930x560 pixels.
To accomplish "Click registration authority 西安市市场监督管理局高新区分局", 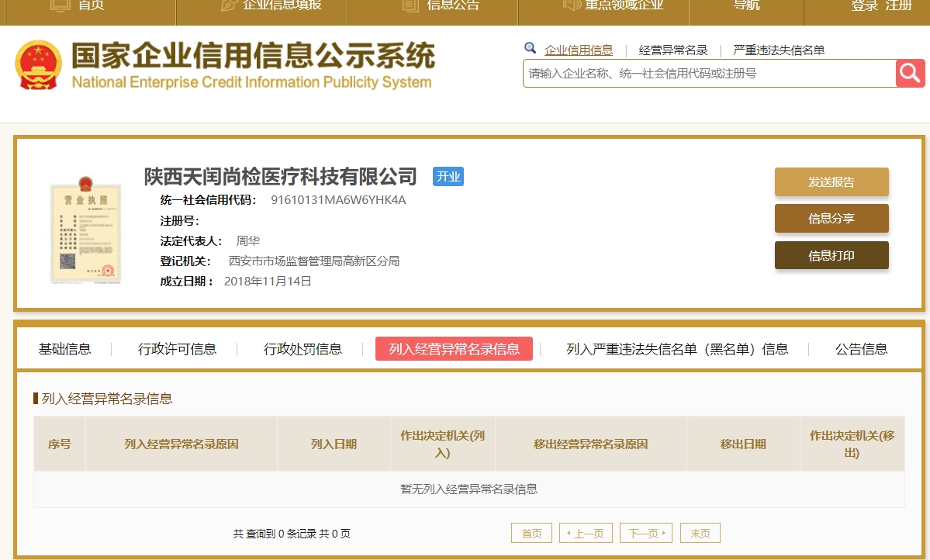I will (314, 261).
